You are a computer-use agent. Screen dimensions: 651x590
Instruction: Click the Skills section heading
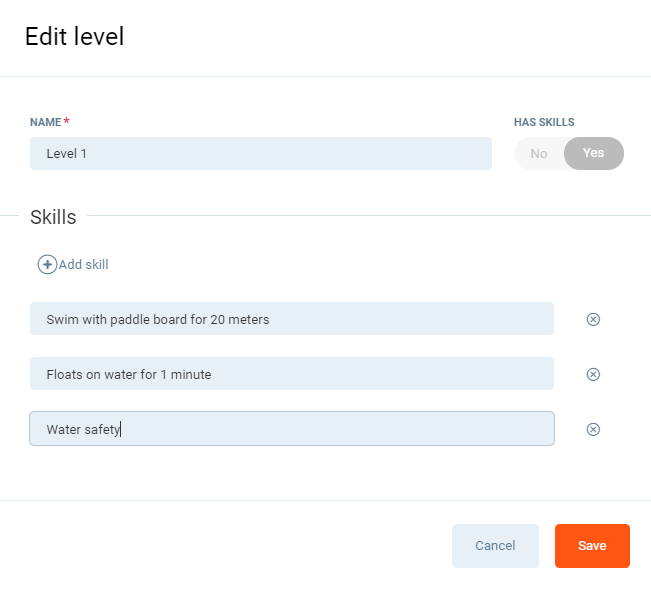[53, 217]
